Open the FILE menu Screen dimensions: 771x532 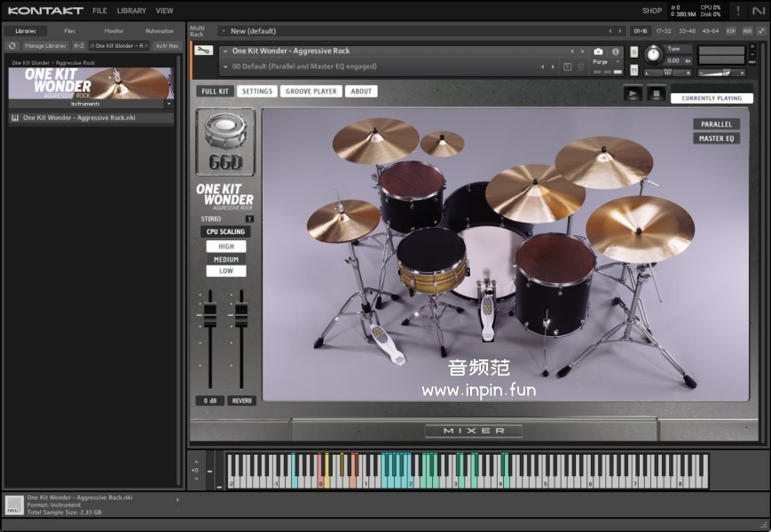click(x=100, y=11)
